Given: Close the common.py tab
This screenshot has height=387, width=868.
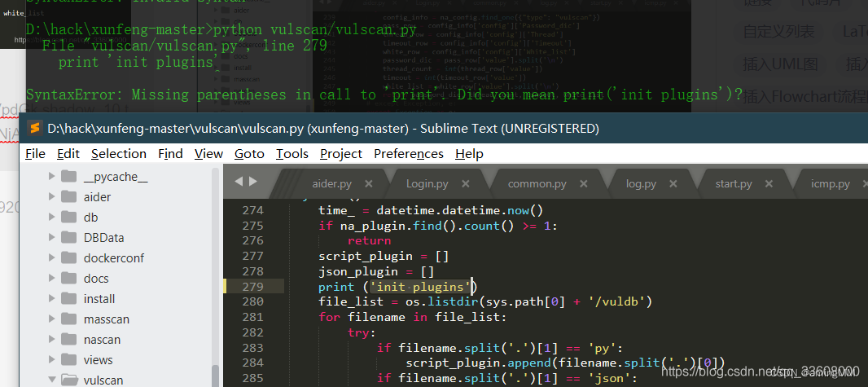Looking at the screenshot, I should pos(584,184).
